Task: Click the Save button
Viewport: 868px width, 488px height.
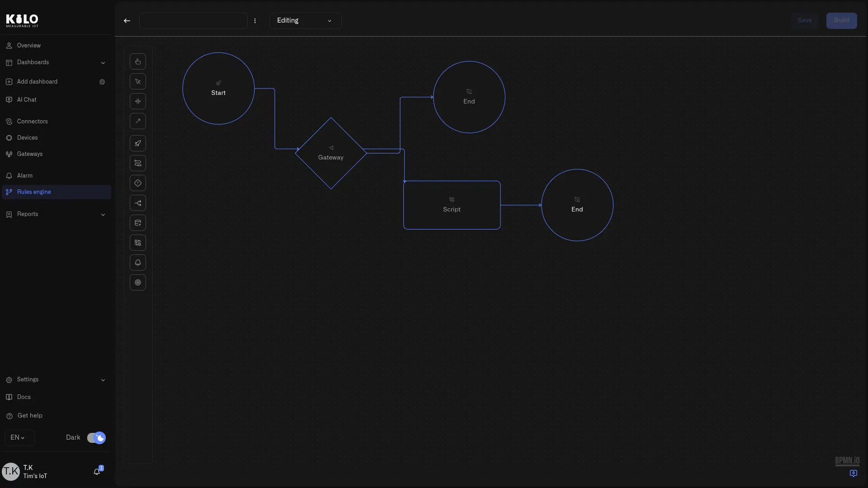Action: [805, 20]
